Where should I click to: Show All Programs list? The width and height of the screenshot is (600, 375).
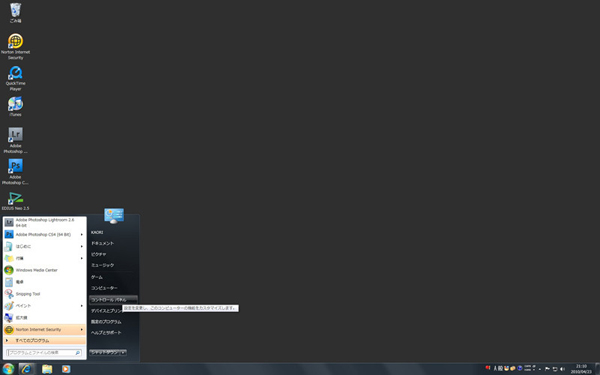[x=44, y=341]
